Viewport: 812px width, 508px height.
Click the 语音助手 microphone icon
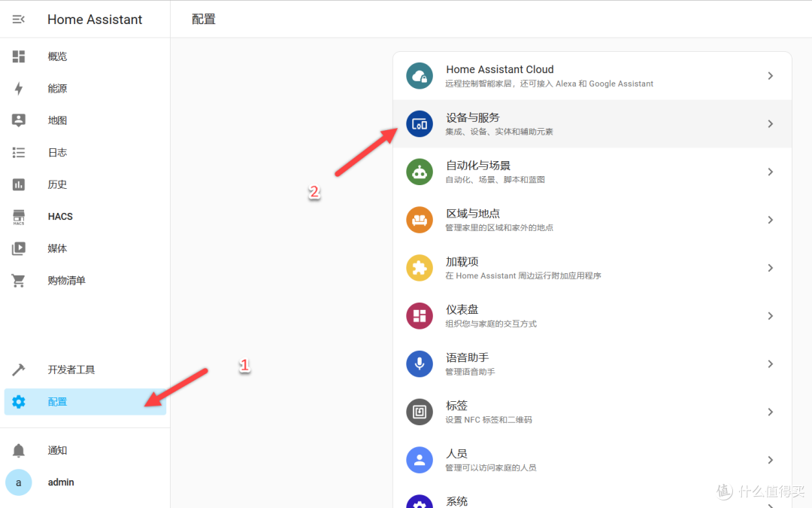420,364
